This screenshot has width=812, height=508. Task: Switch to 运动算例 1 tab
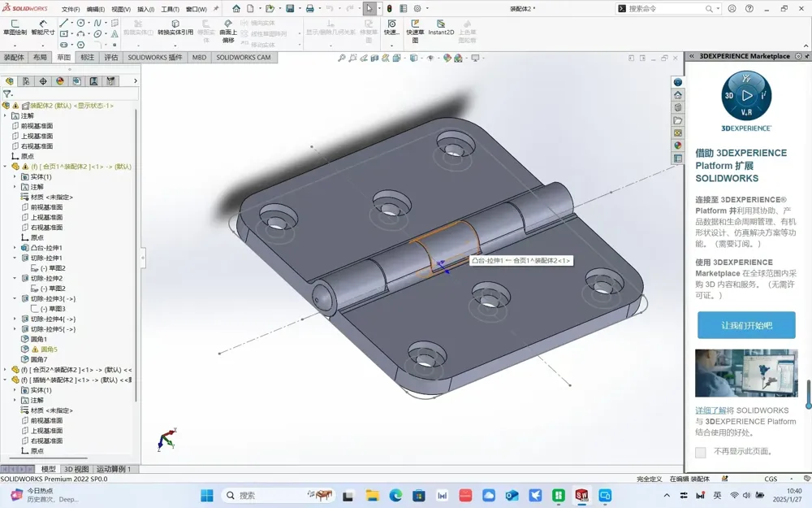(x=114, y=469)
